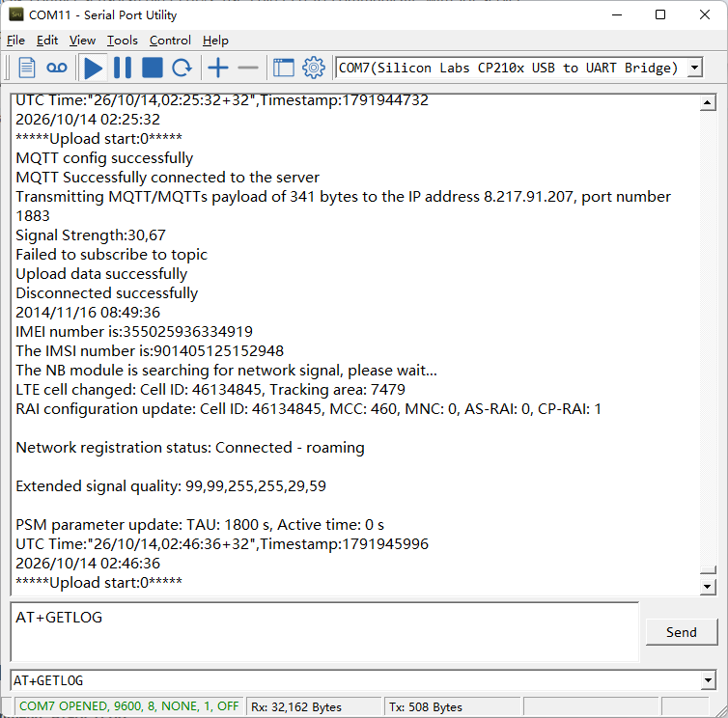Click 'RAI configuration update' log line
Screen dimensions: 728x718
coord(308,409)
